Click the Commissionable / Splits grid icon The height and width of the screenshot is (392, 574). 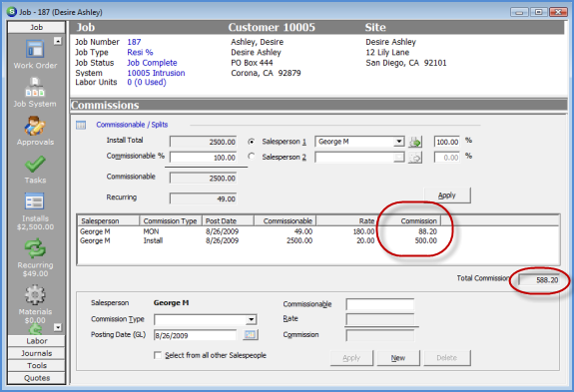(81, 125)
